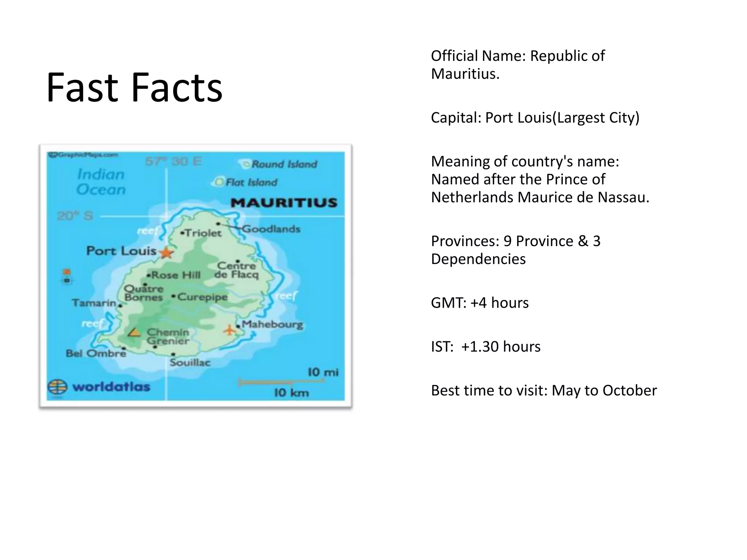The width and height of the screenshot is (747, 560).
Task: Click the 'Official Name: Republic of Mauritius' text
Action: (x=518, y=65)
